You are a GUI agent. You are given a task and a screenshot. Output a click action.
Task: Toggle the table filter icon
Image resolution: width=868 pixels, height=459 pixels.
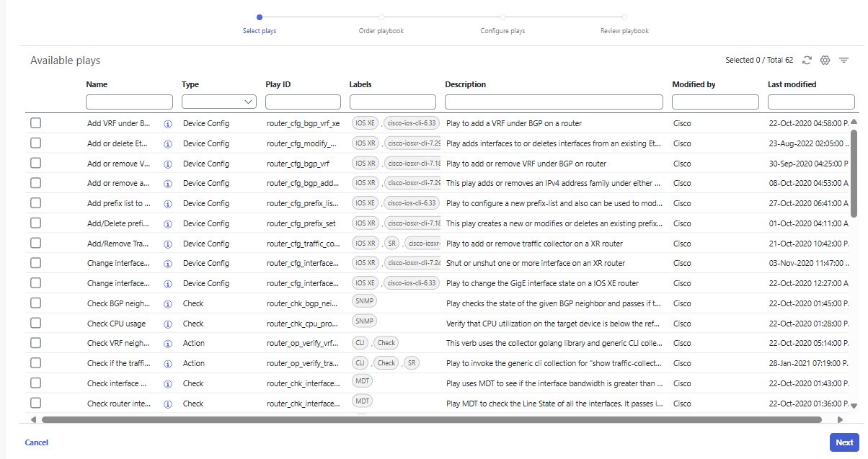(x=843, y=61)
